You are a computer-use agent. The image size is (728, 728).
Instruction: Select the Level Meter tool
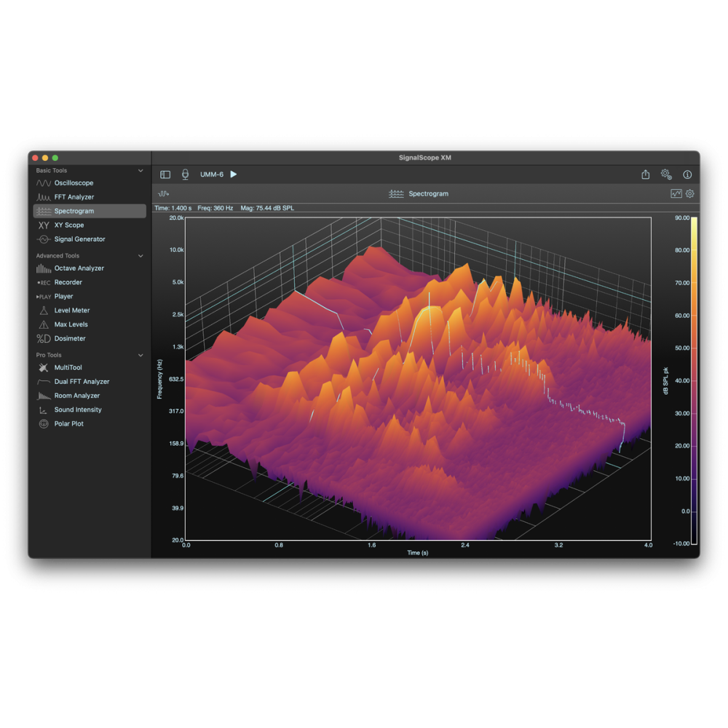(71, 311)
